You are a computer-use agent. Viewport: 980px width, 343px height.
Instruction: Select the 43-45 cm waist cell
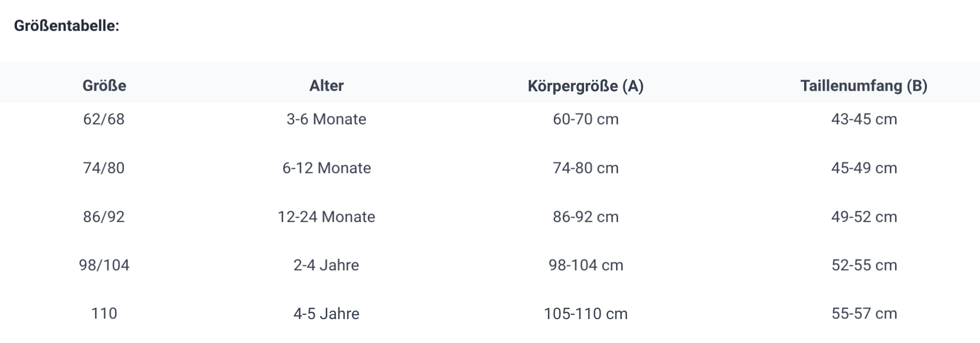pos(864,119)
